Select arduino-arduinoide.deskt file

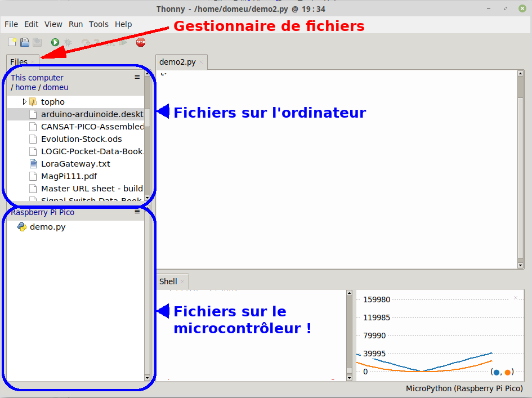(75, 114)
